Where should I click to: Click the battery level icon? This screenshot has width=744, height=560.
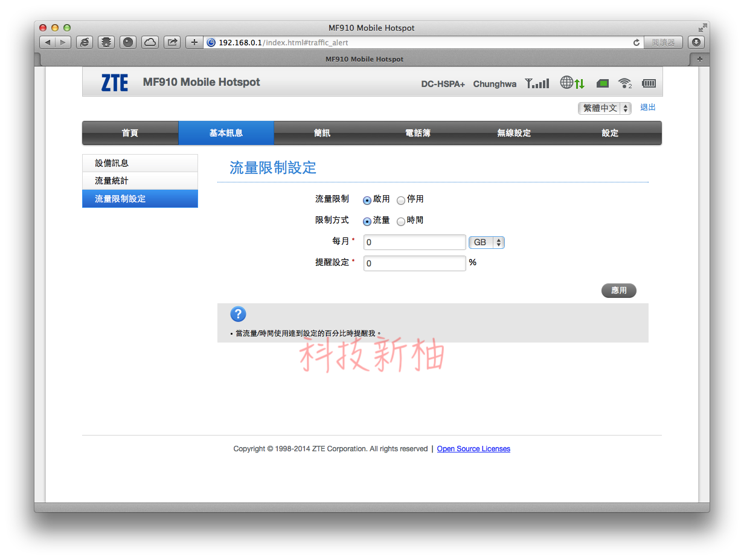(649, 83)
